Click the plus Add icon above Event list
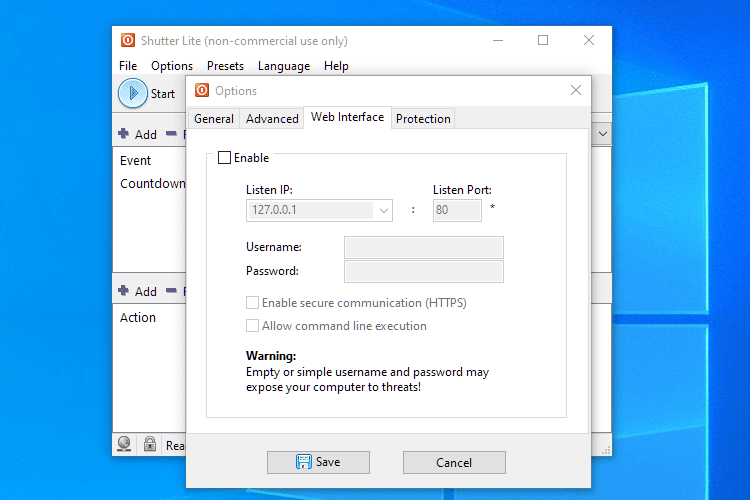Screen dimensions: 750x500 tap(123, 133)
